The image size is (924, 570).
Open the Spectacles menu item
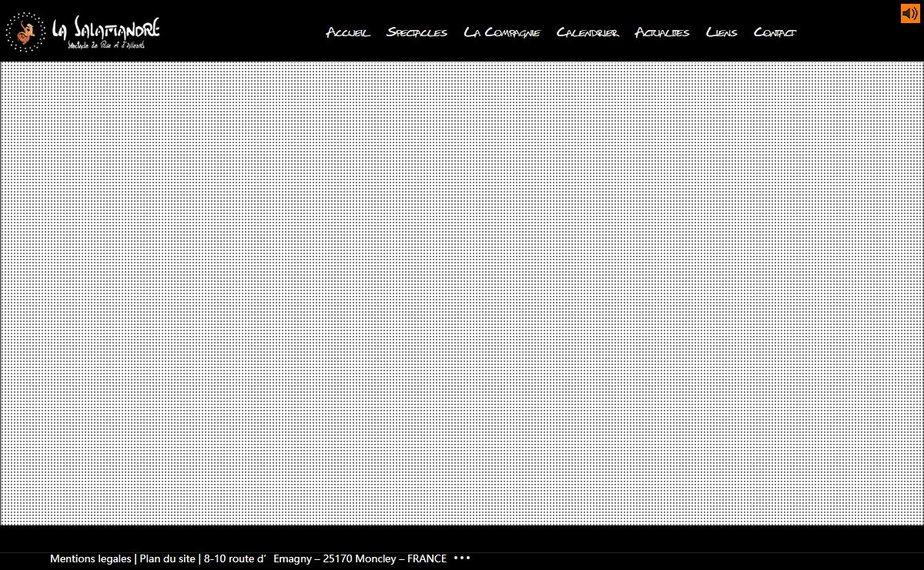417,32
